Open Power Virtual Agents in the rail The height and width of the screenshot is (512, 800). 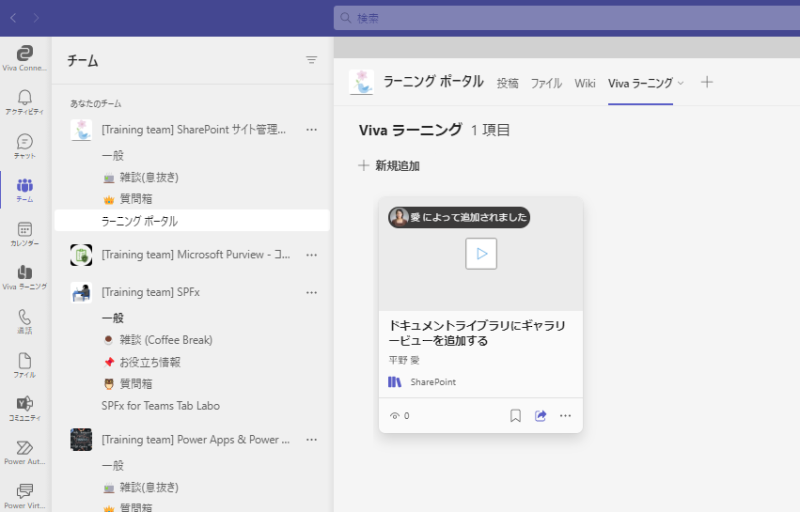click(24, 496)
